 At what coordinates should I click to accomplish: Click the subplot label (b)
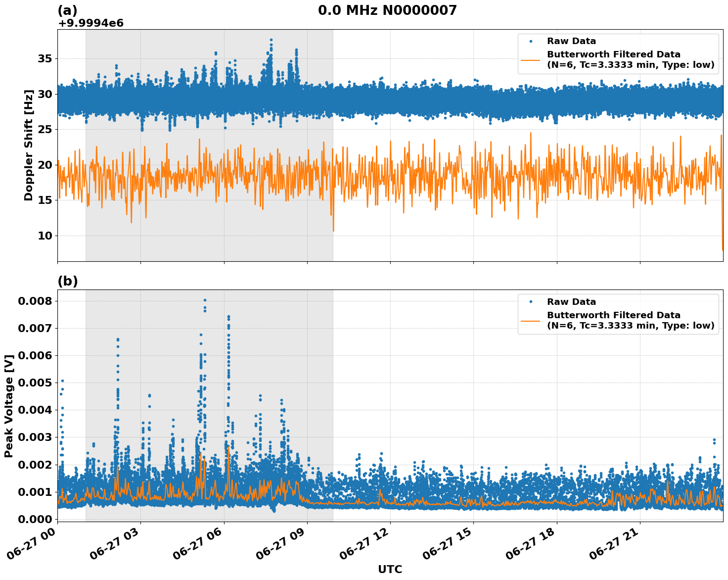tap(68, 281)
